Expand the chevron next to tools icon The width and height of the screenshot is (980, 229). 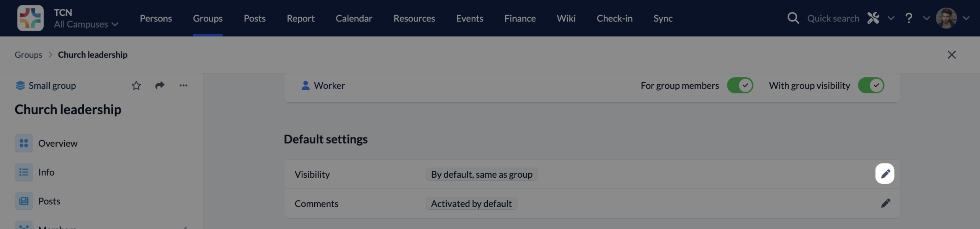pyautogui.click(x=891, y=18)
